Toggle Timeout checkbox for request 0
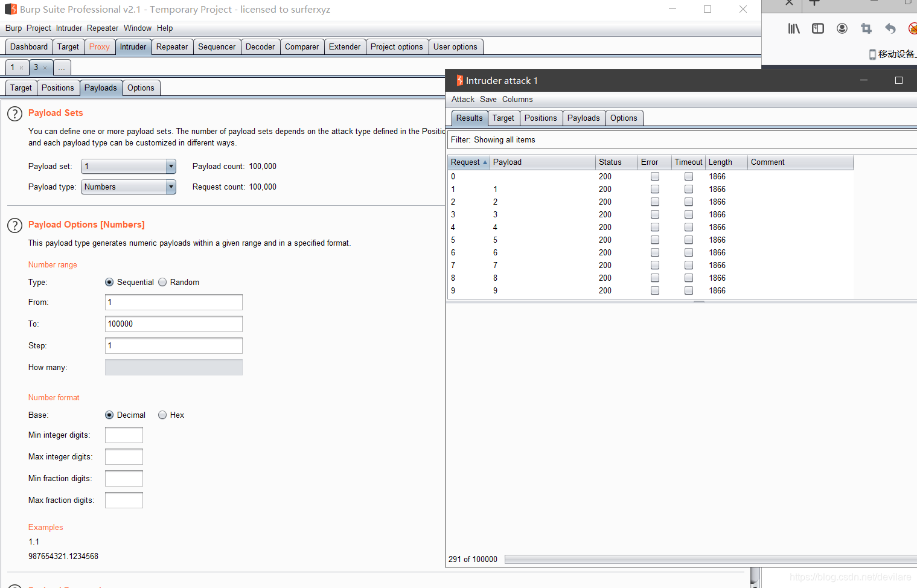 689,177
